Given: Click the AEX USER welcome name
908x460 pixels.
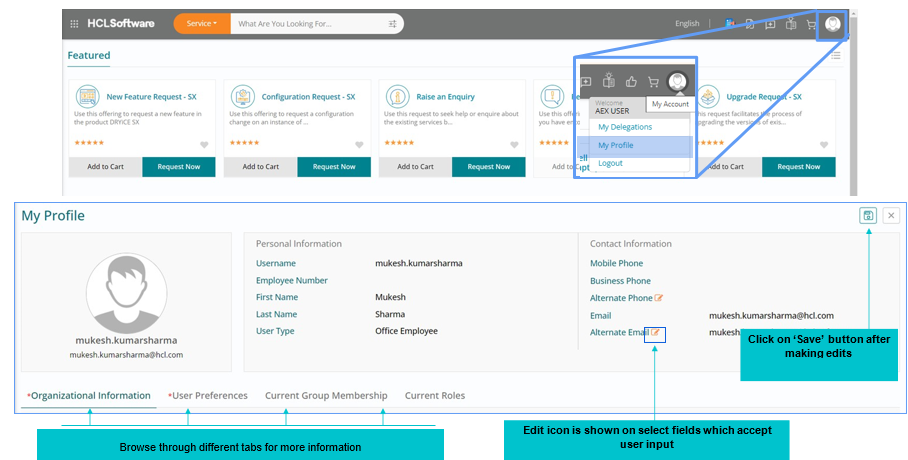Looking at the screenshot, I should 612,111.
